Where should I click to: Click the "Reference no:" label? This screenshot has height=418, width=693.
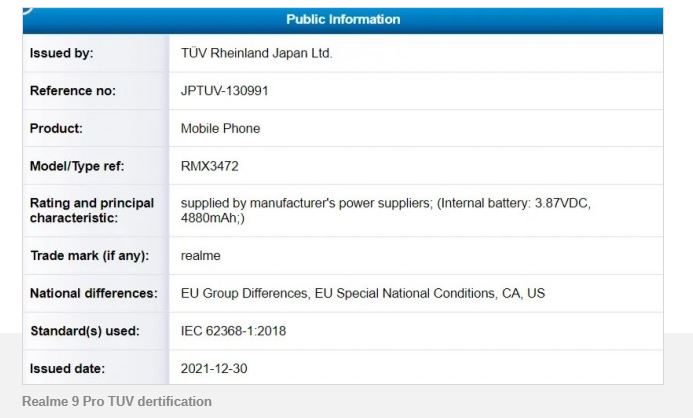(73, 91)
